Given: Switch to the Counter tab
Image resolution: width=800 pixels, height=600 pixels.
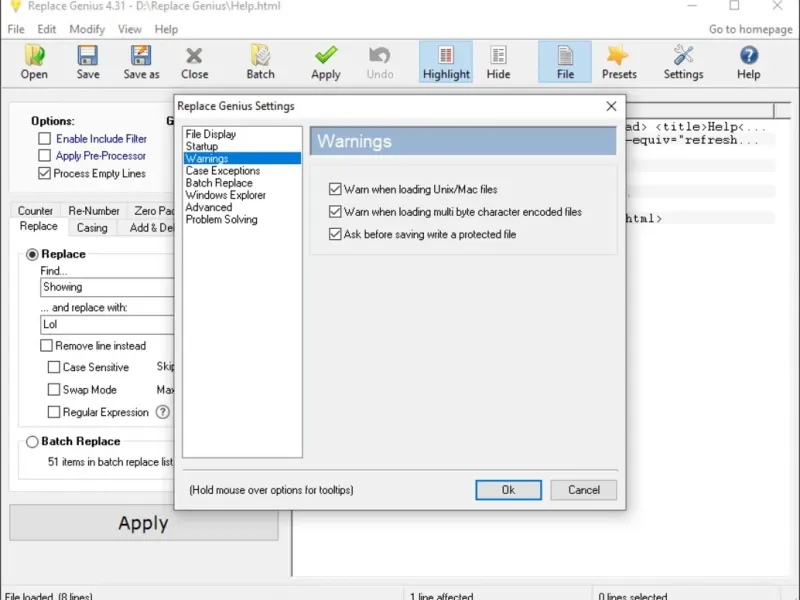Looking at the screenshot, I should 35,211.
